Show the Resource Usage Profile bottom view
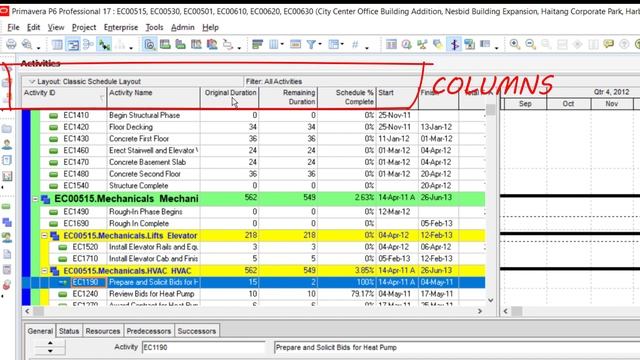Image resolution: width=640 pixels, height=360 pixels. click(x=180, y=44)
